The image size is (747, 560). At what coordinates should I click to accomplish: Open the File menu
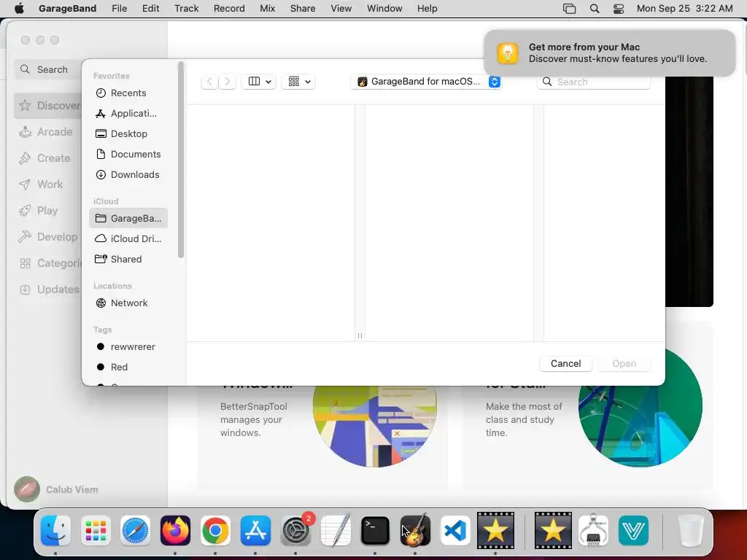coord(119,9)
